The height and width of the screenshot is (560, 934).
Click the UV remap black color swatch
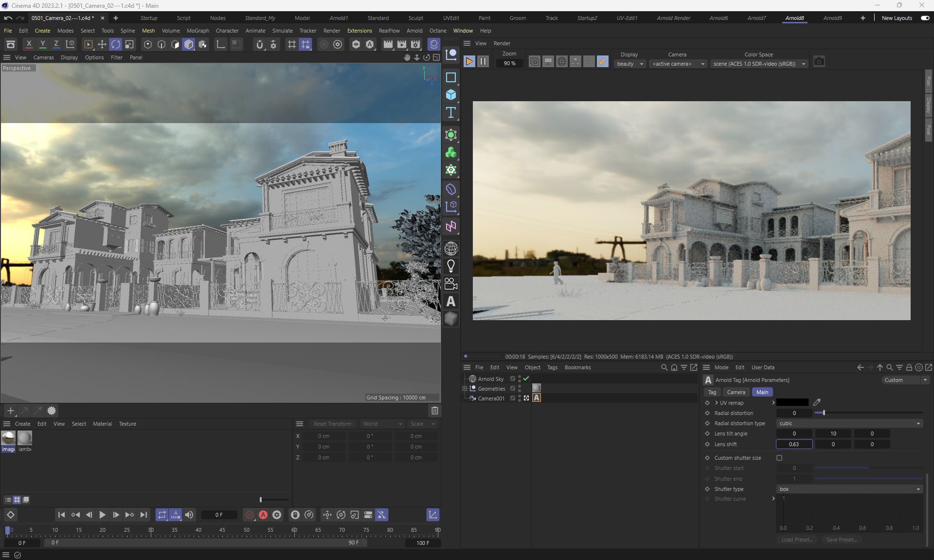792,402
